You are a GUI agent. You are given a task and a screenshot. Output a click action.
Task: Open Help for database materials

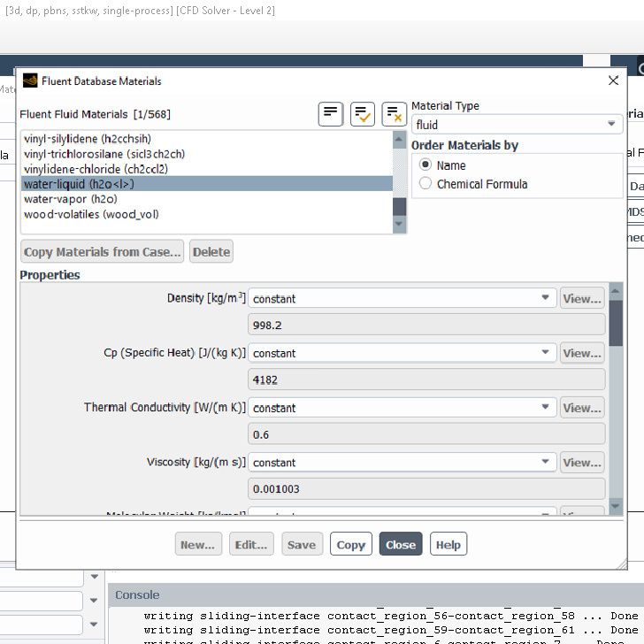pyautogui.click(x=448, y=544)
